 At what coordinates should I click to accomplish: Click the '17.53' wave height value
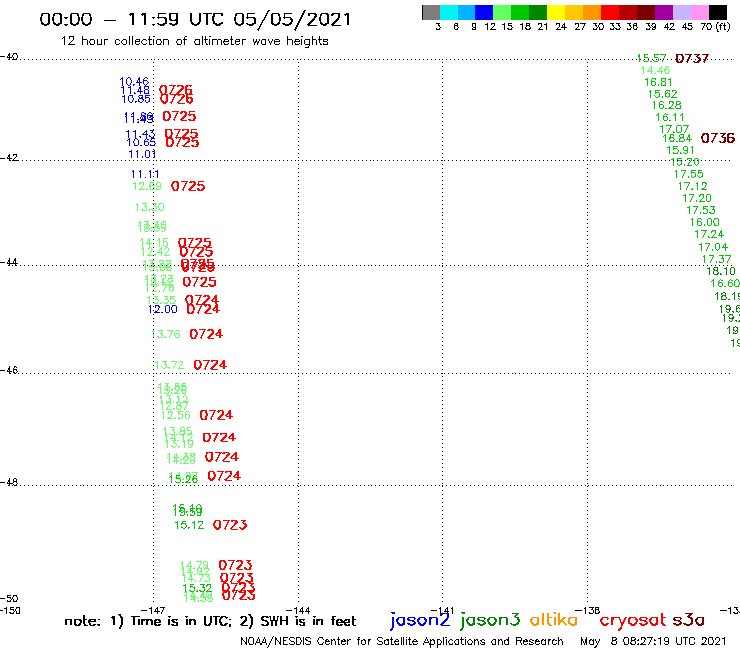[x=701, y=210]
